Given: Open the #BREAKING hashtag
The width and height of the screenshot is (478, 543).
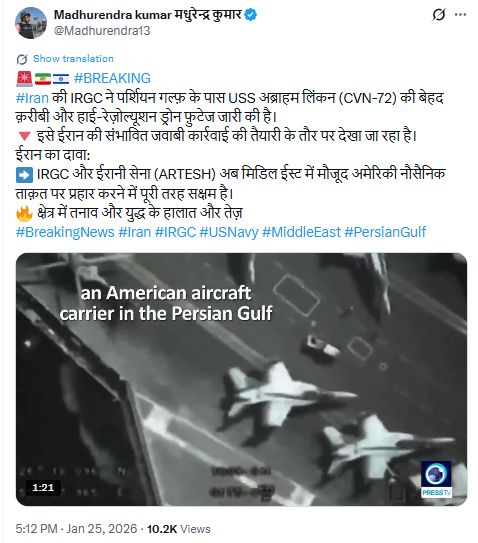Looking at the screenshot, I should click(112, 78).
